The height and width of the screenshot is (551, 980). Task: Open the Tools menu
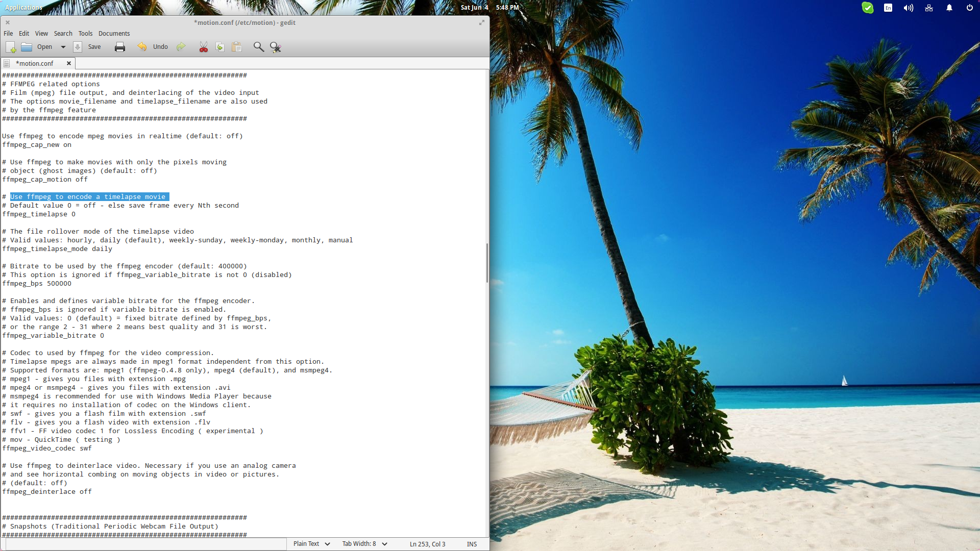click(85, 34)
